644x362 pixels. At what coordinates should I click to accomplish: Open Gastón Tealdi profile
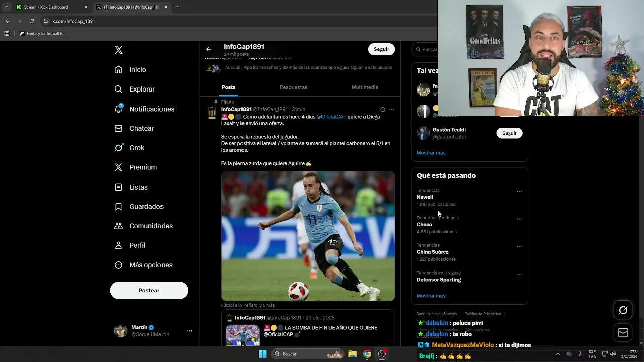coord(449,130)
